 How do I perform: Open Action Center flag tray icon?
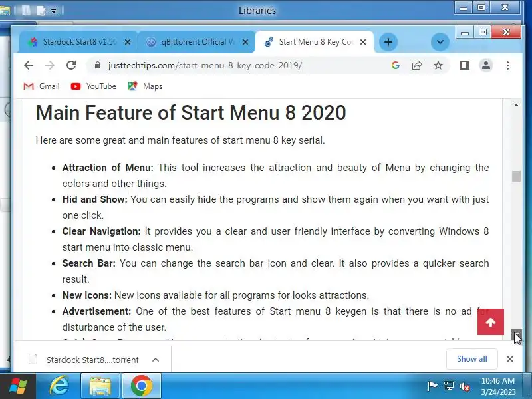pos(432,386)
